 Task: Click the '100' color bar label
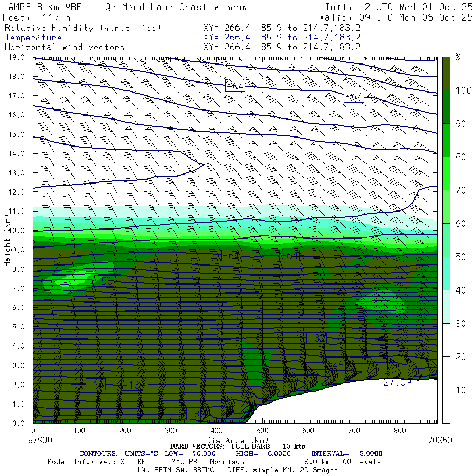(463, 90)
